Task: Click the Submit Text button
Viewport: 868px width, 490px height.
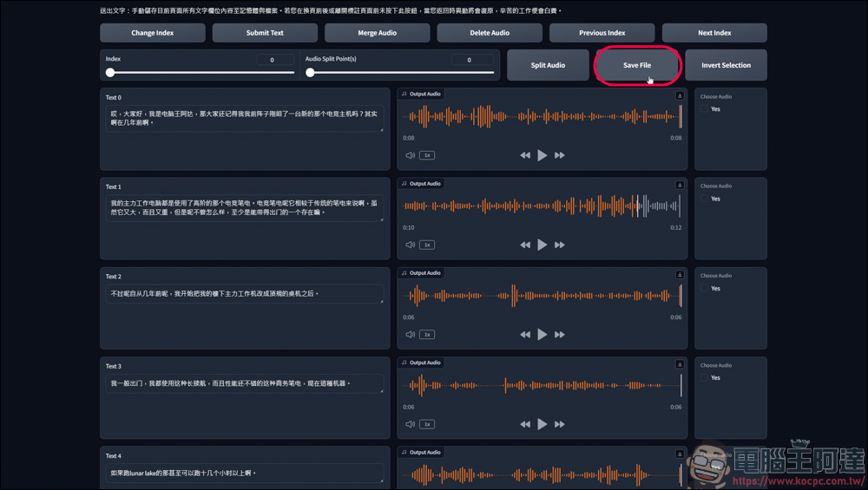Action: pos(265,33)
